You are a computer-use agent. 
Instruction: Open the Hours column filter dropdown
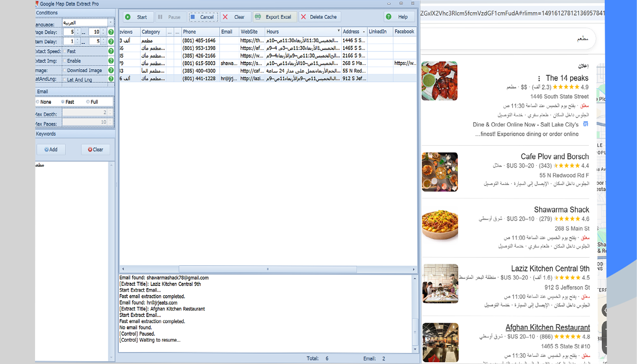click(339, 31)
